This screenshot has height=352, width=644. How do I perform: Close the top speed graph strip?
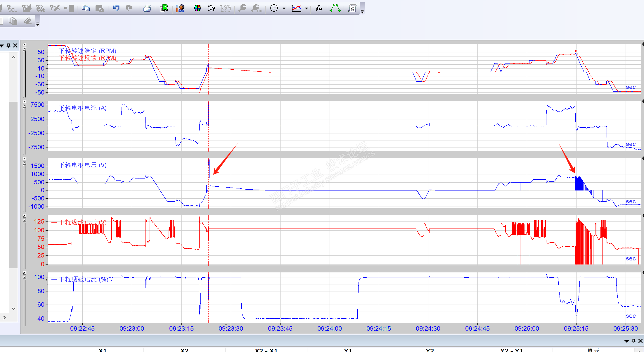[x=25, y=44]
